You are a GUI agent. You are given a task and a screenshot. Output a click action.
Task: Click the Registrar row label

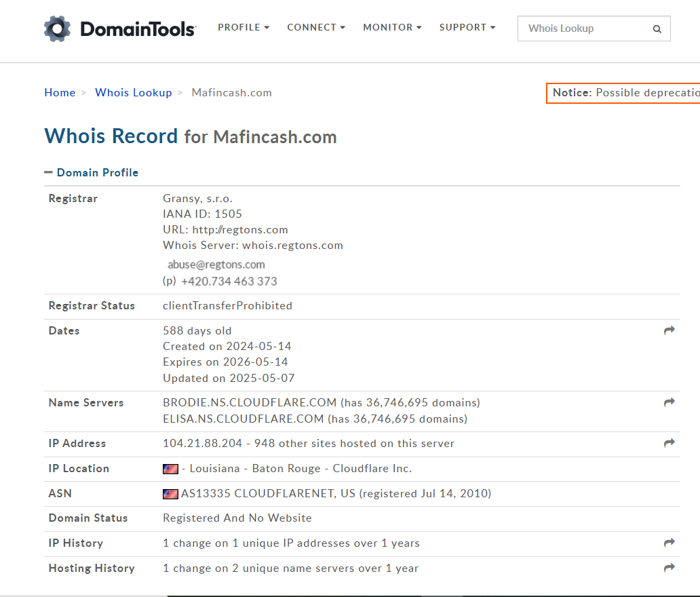click(x=73, y=198)
